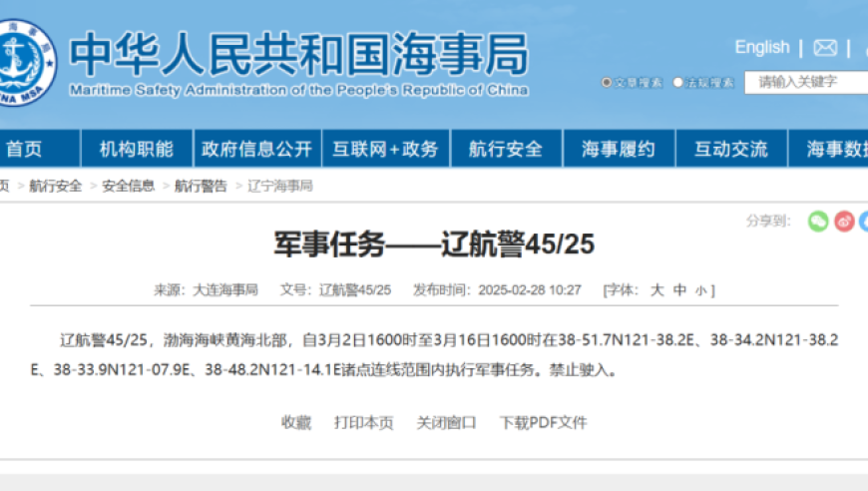
Task: Switch to the English site
Action: pos(761,48)
